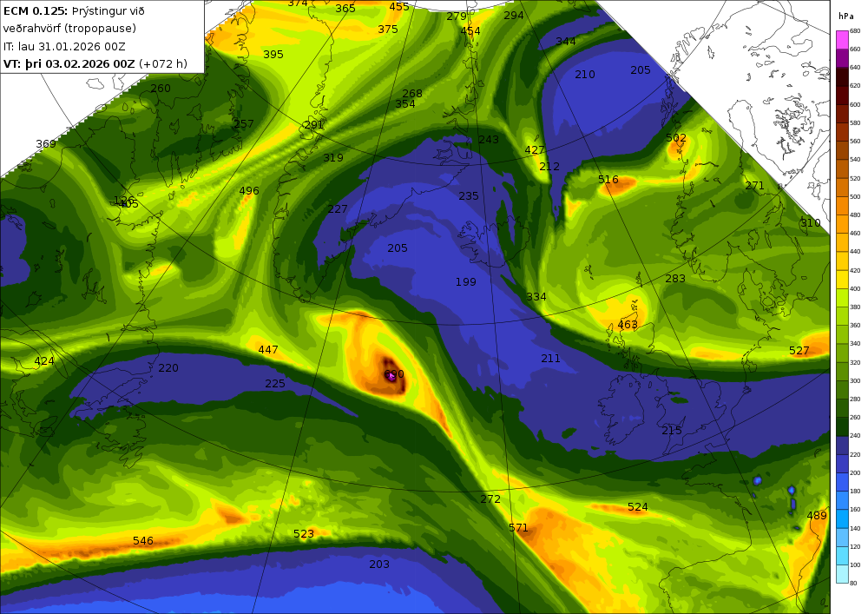Click the '220' value on the map

(x=168, y=367)
